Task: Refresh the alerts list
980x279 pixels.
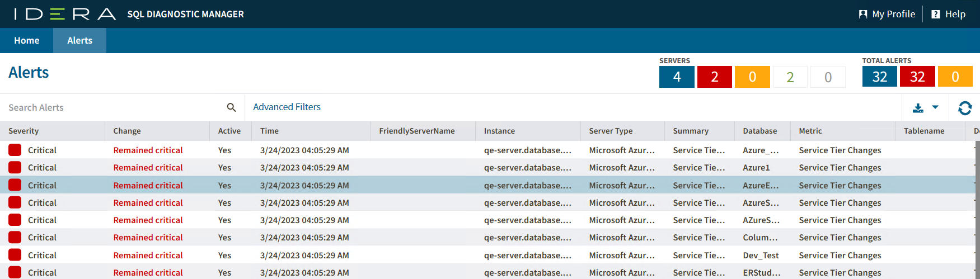Action: 964,108
